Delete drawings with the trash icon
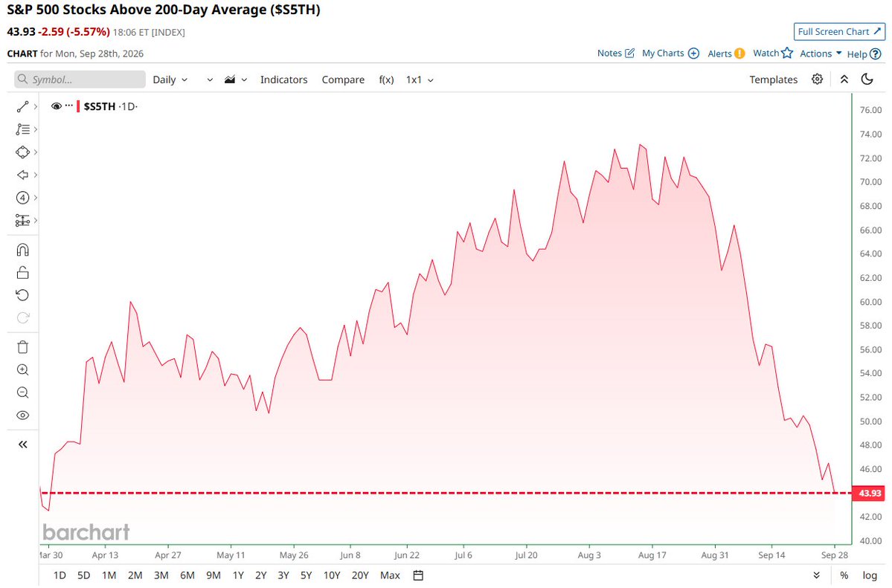 [22, 347]
